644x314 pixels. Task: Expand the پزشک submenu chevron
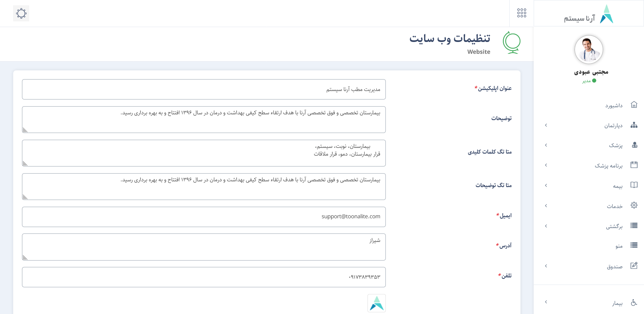[x=546, y=145]
